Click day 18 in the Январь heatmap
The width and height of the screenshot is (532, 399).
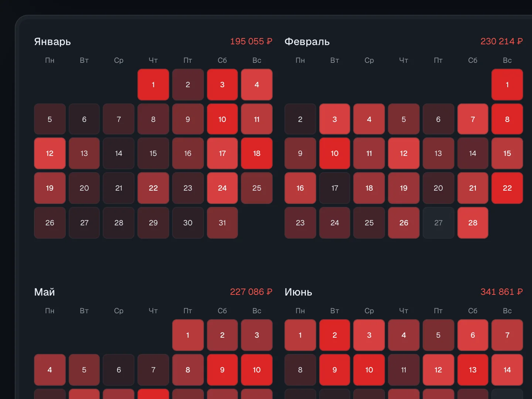257,153
